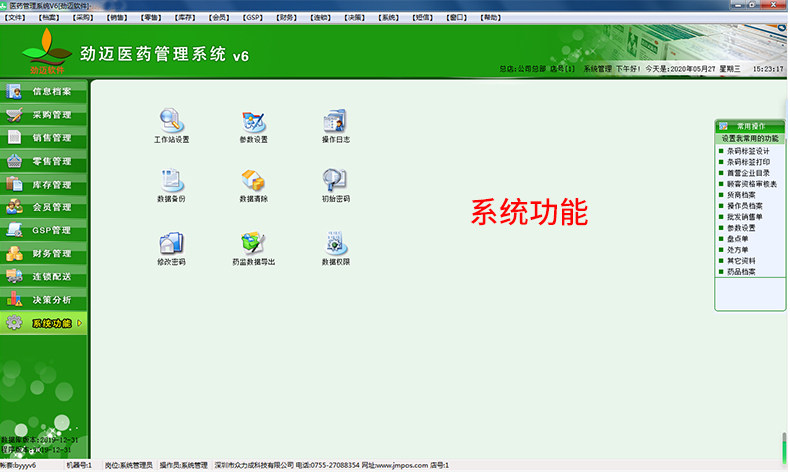Screen dimensions: 790x472
Task: Click 设置我常用的功能 button
Action: pyautogui.click(x=750, y=139)
